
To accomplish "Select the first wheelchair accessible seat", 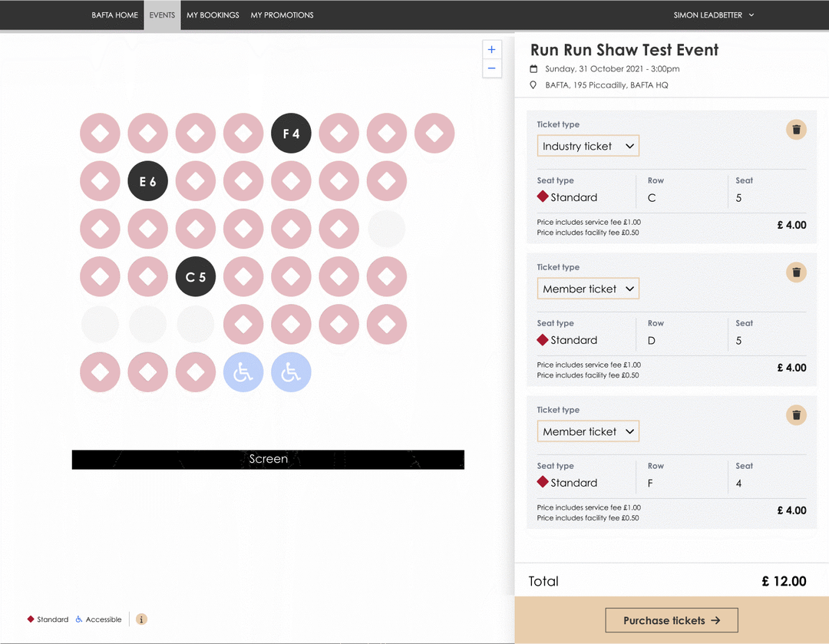I will pos(243,373).
